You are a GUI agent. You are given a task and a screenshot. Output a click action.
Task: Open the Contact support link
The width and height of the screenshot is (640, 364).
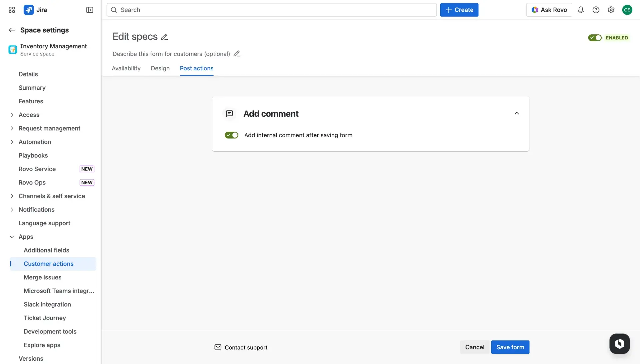point(246,347)
